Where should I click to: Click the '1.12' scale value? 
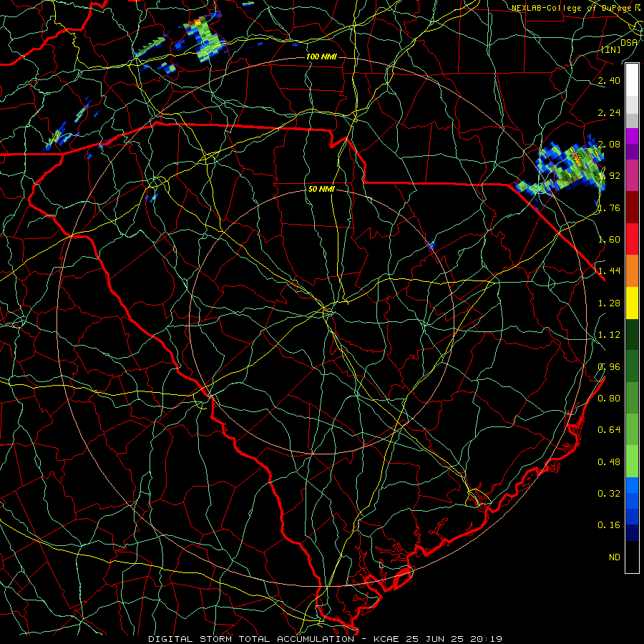pos(609,335)
